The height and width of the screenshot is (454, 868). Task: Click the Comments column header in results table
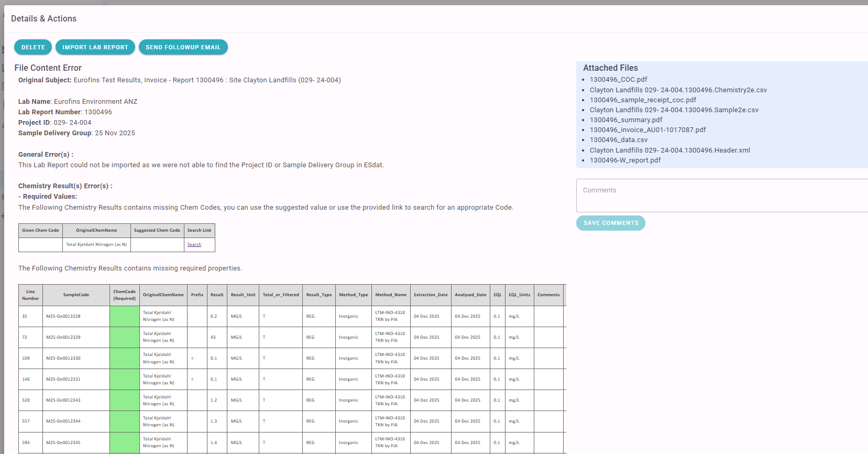548,295
